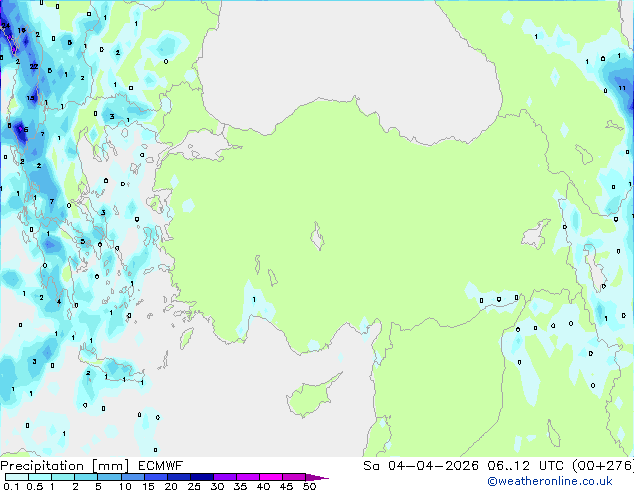Screen dimensions: 634x490
Task: Click the '22' precipitation value on map
Action: click(x=34, y=66)
